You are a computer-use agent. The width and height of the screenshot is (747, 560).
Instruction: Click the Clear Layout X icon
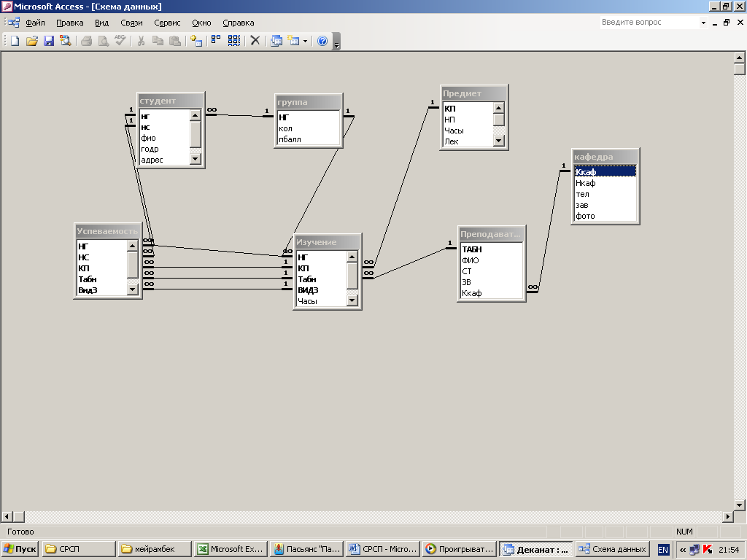255,41
